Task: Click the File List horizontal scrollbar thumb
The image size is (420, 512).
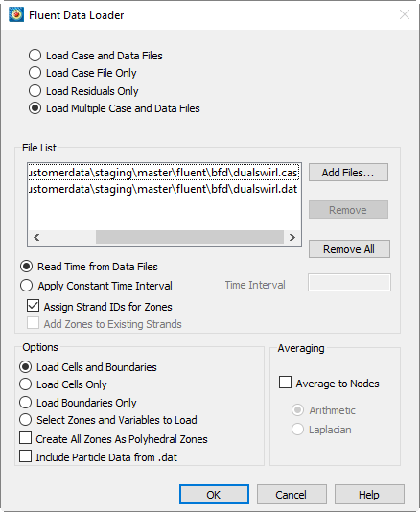Action: (x=190, y=238)
